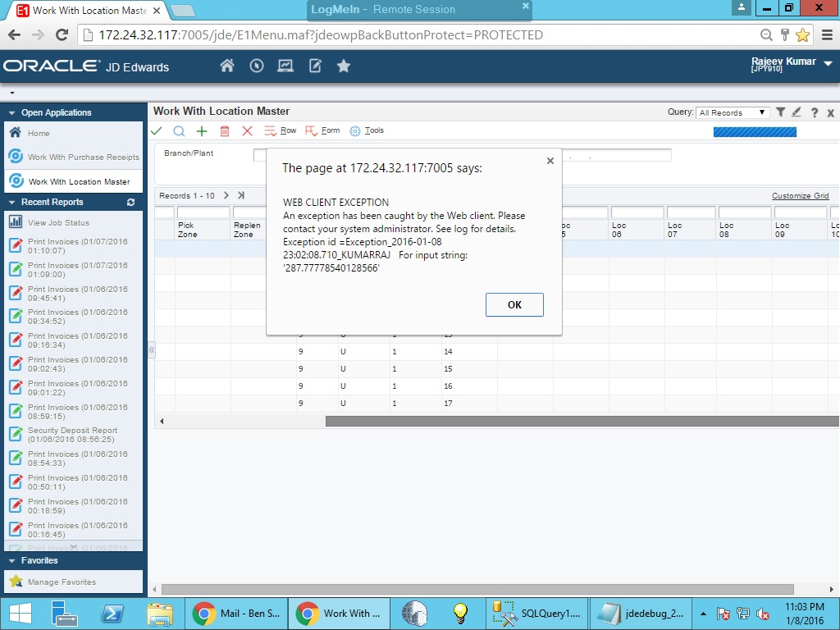The image size is (840, 630).
Task: Reload the browser page
Action: (62, 34)
